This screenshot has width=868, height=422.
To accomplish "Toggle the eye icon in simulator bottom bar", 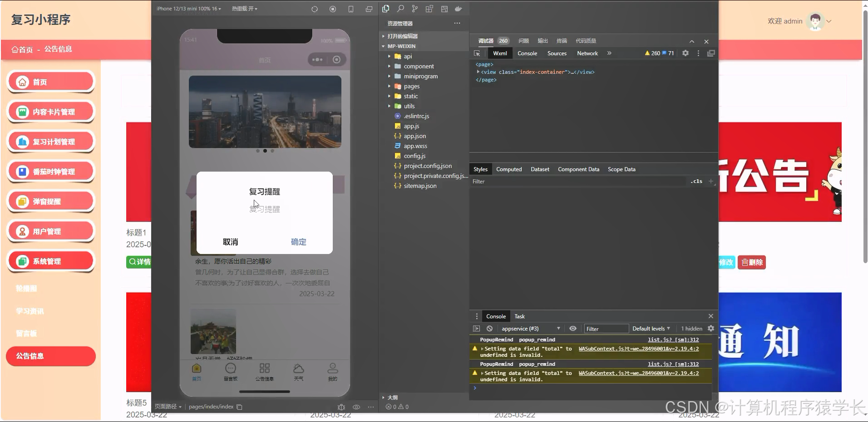I will pos(356,407).
